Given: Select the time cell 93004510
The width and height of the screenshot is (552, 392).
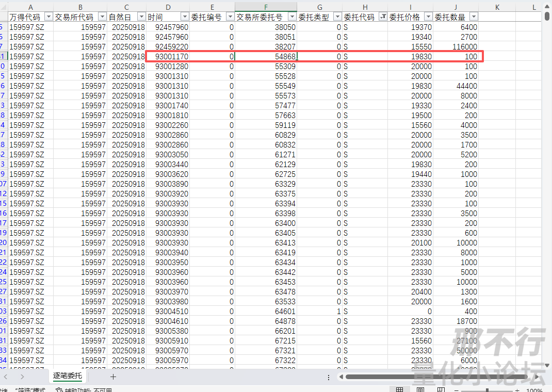Looking at the screenshot, I should pyautogui.click(x=168, y=312).
